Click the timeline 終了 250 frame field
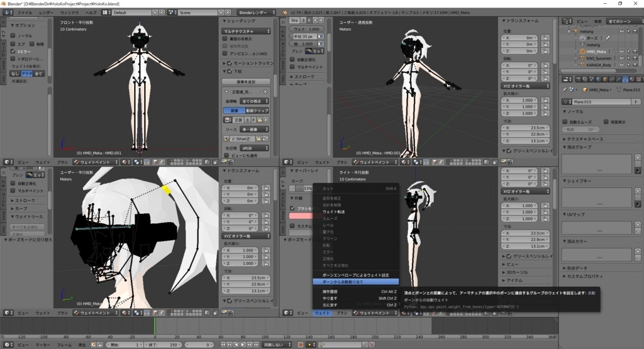Viewport: 644px width, 349px height. 163,345
